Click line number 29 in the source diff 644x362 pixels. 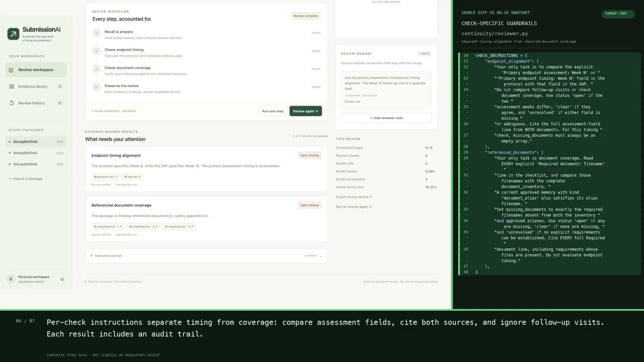click(466, 152)
